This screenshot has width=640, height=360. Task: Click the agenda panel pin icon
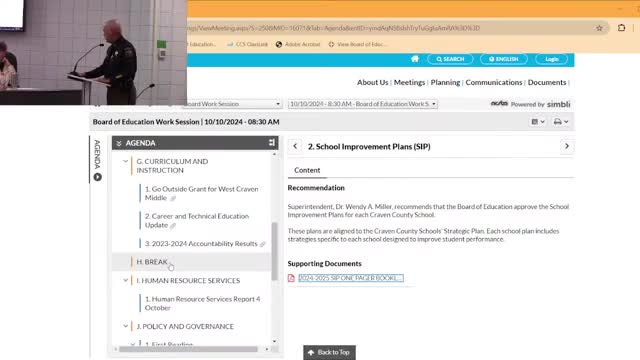coord(271,142)
